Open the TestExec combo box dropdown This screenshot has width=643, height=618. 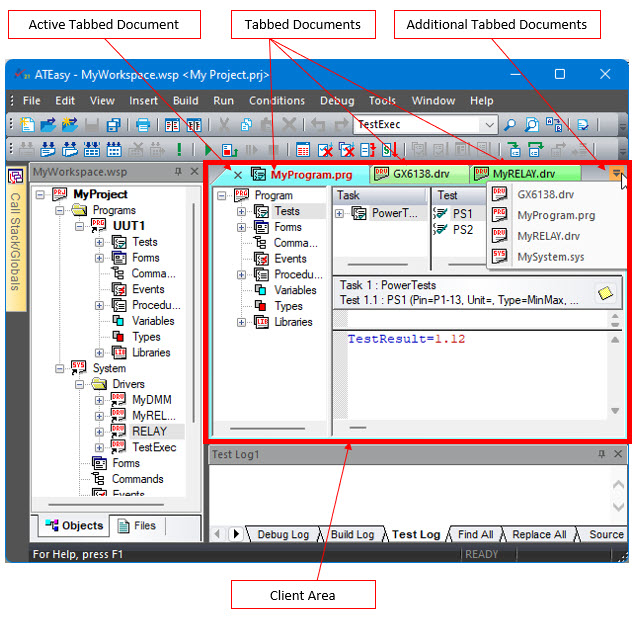(488, 125)
